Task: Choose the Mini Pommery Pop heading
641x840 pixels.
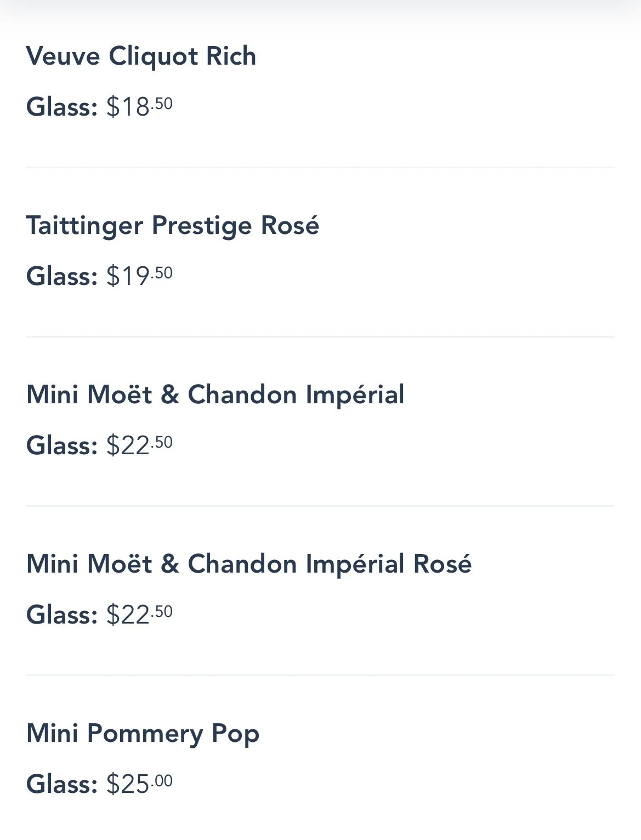Action: pyautogui.click(x=143, y=733)
